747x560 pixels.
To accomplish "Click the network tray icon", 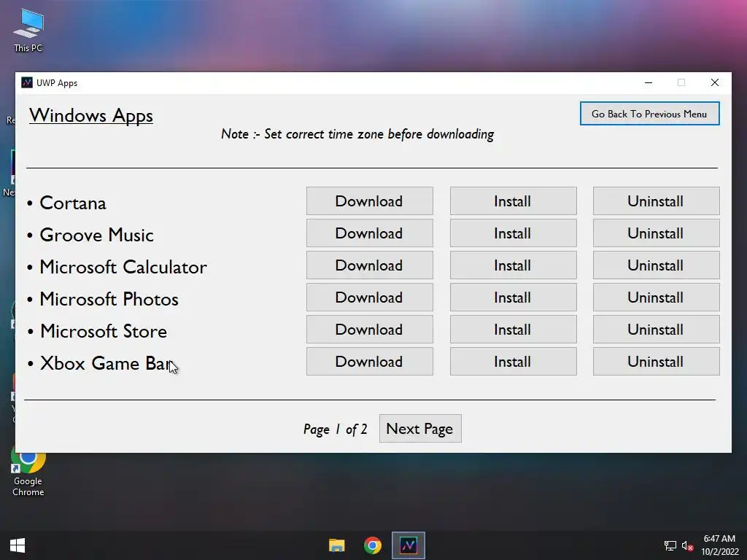I will 670,545.
